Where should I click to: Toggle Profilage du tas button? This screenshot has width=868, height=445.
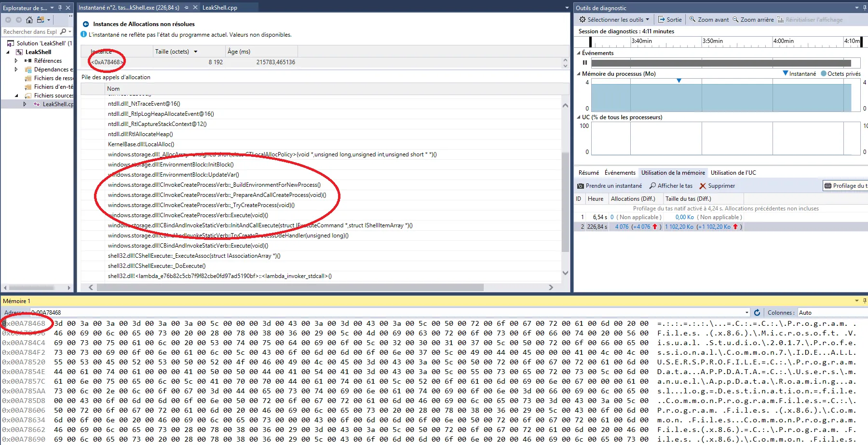[845, 186]
